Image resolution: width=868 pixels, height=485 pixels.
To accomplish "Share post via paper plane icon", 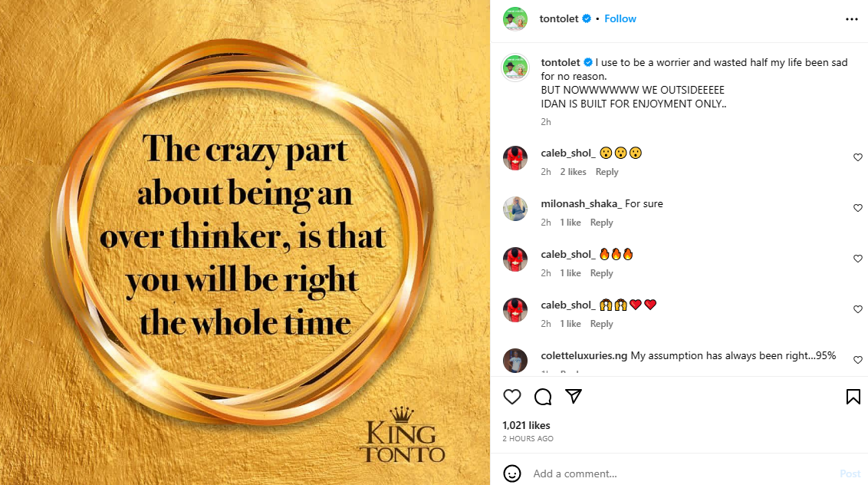I will pyautogui.click(x=574, y=397).
